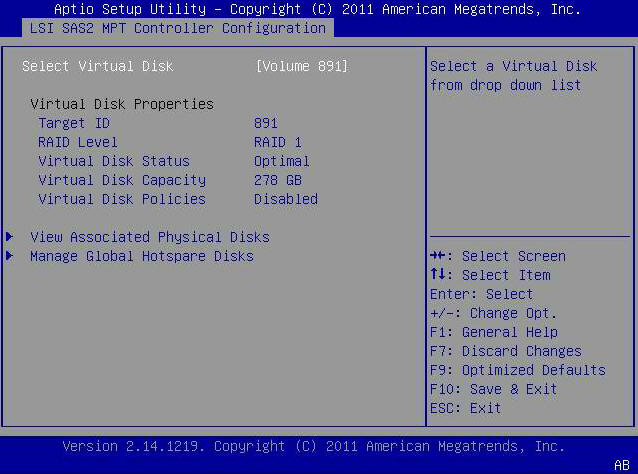Click the Version 2.14.1219 footer text
The height and width of the screenshot is (474, 638).
[314, 446]
